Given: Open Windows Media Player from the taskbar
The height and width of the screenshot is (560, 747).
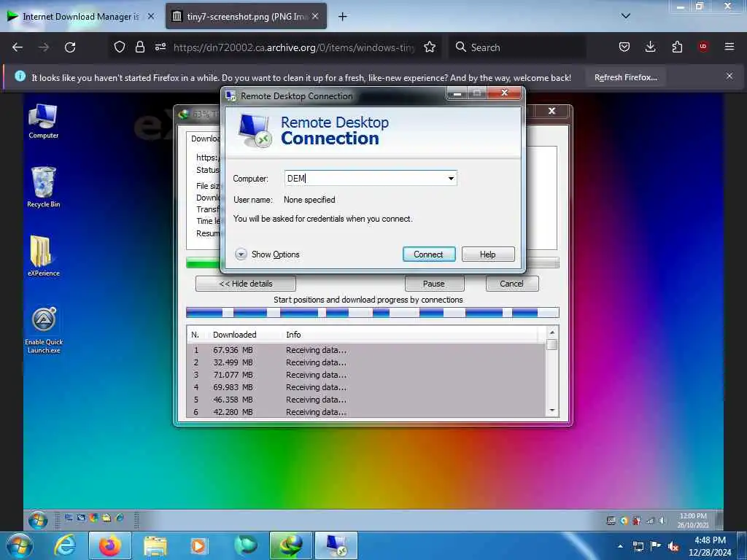Looking at the screenshot, I should click(x=198, y=545).
